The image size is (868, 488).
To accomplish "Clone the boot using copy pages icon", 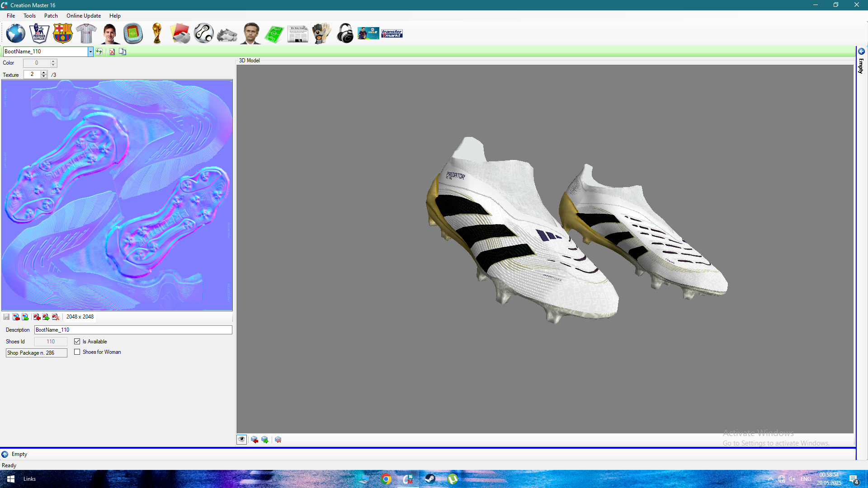I will click(123, 52).
